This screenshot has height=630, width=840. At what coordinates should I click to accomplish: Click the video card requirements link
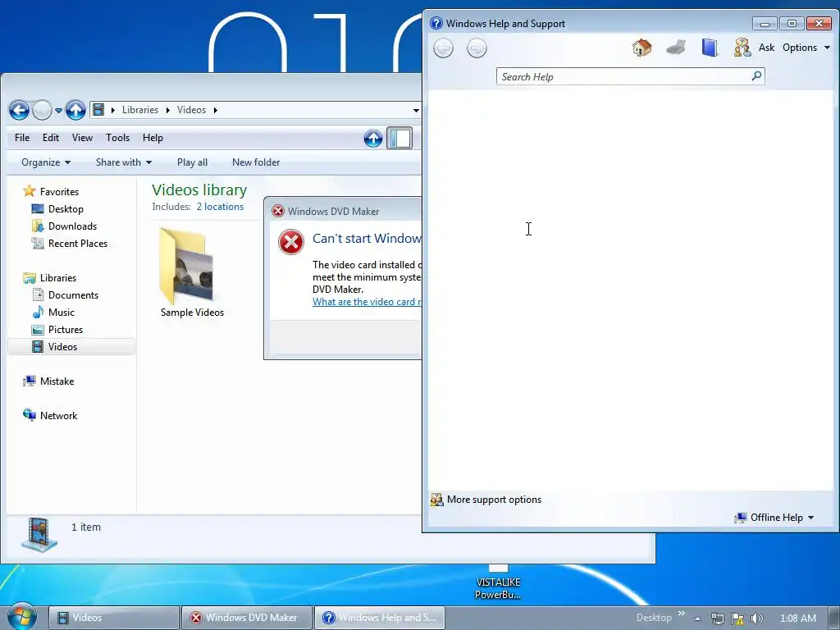(x=367, y=302)
